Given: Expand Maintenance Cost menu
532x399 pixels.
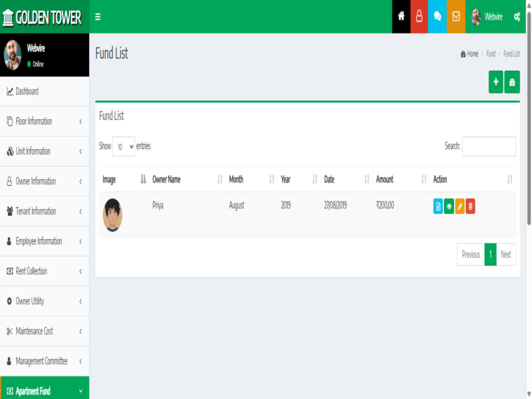Looking at the screenshot, I should 45,331.
